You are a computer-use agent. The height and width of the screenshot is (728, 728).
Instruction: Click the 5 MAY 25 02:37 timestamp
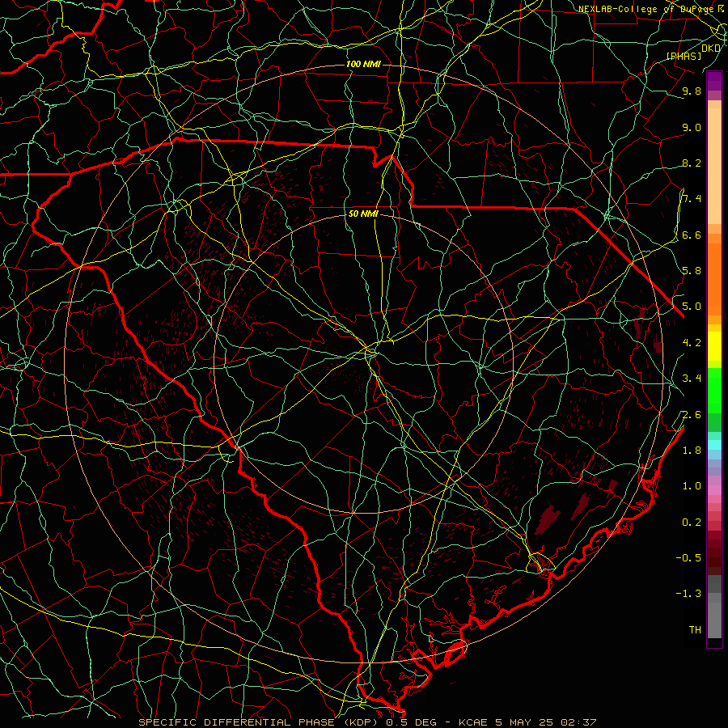pyautogui.click(x=546, y=722)
